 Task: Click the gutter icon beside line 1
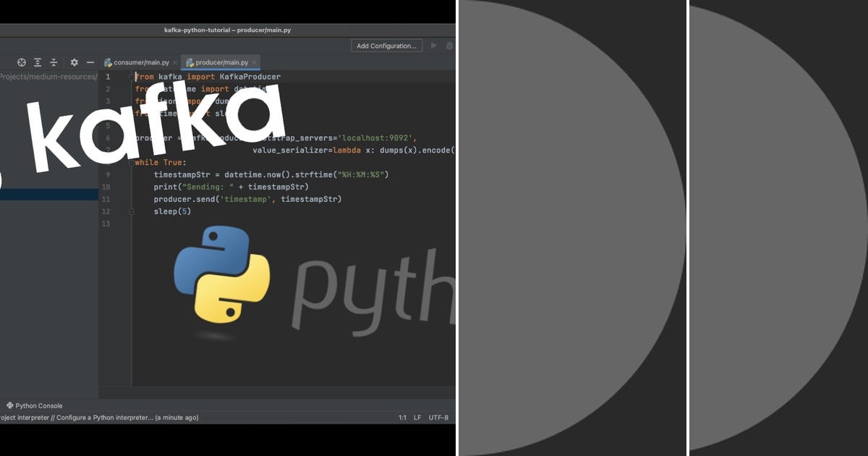[x=130, y=76]
